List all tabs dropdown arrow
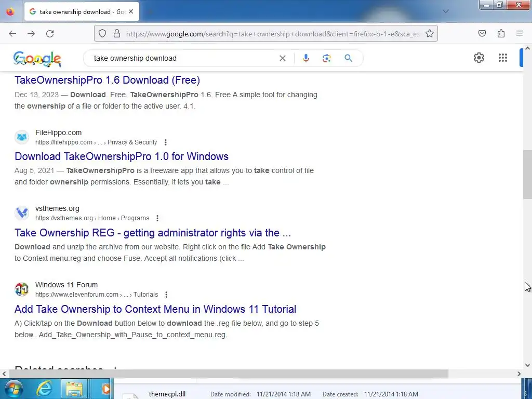 (x=445, y=11)
